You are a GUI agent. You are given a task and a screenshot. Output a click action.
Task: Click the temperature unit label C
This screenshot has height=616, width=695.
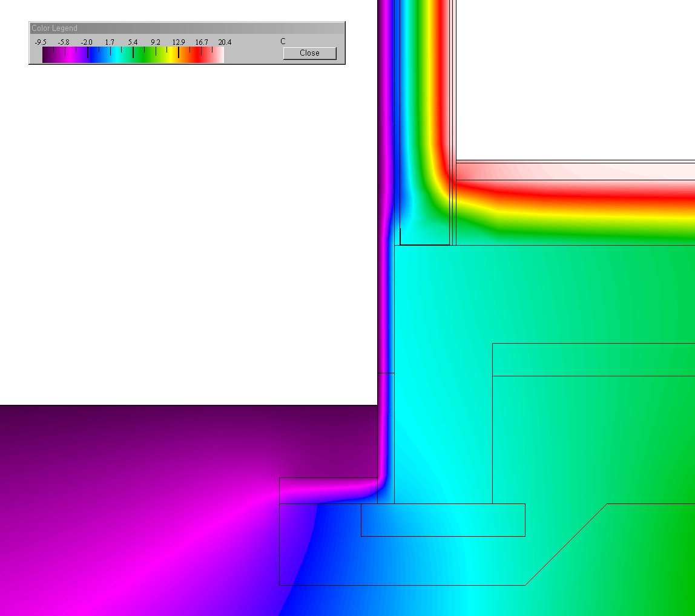coord(283,42)
